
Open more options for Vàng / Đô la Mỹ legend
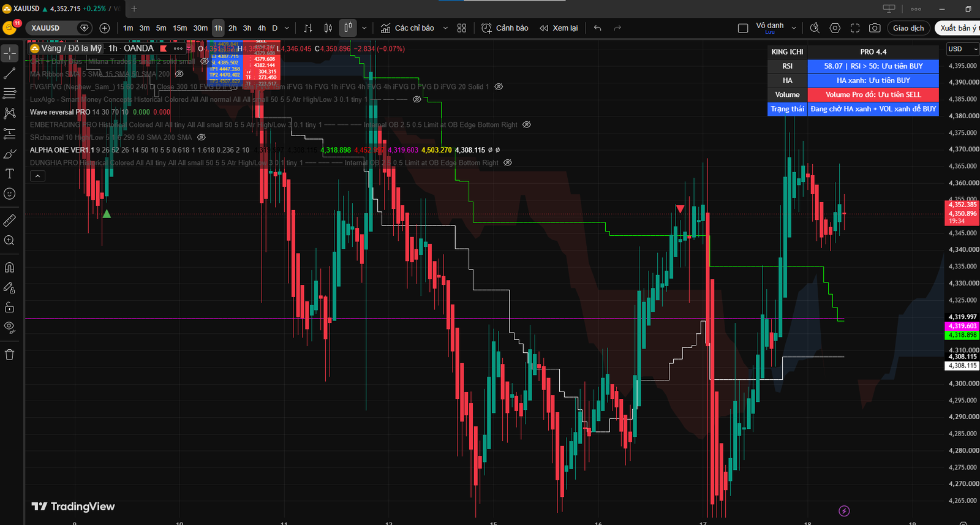(178, 48)
